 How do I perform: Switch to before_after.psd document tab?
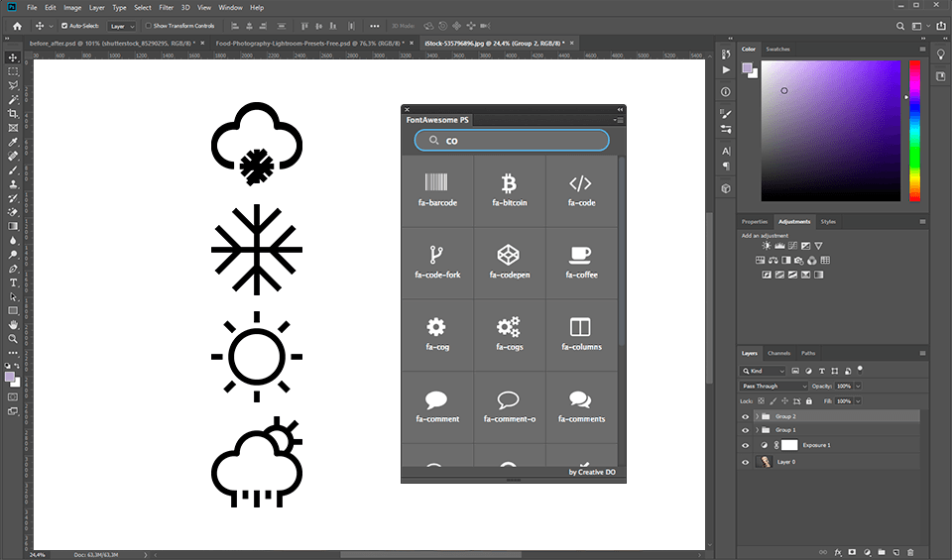(111, 44)
